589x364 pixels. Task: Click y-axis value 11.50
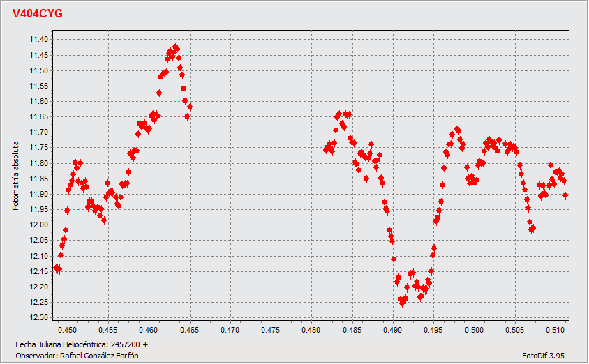click(38, 70)
